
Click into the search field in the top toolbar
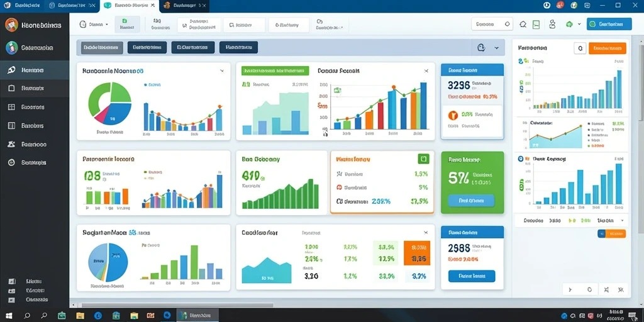pos(492,25)
